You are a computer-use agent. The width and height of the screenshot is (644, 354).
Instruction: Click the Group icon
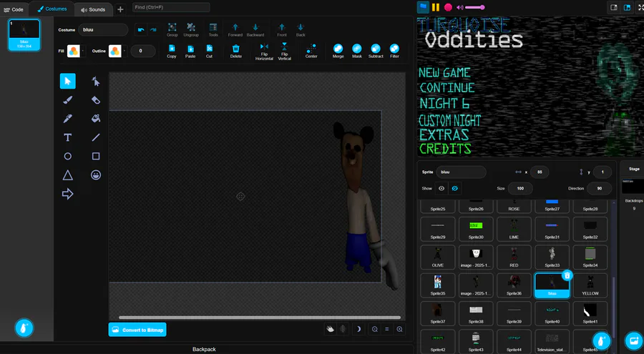pyautogui.click(x=172, y=29)
